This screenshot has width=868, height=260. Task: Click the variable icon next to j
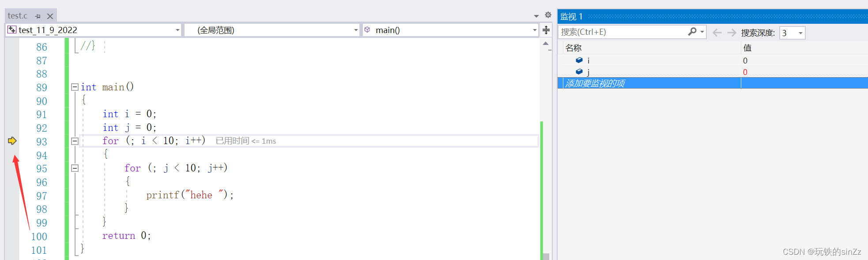pos(579,72)
